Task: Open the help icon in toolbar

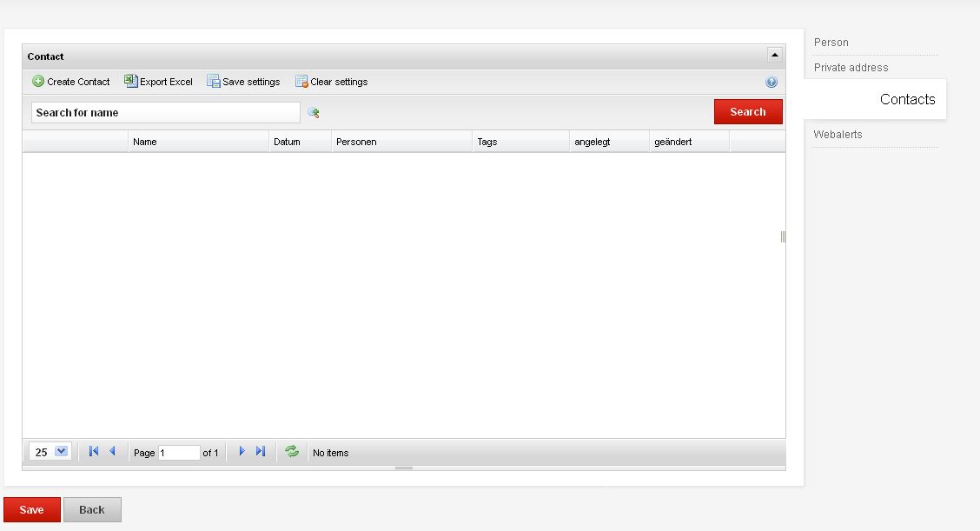Action: 771,82
